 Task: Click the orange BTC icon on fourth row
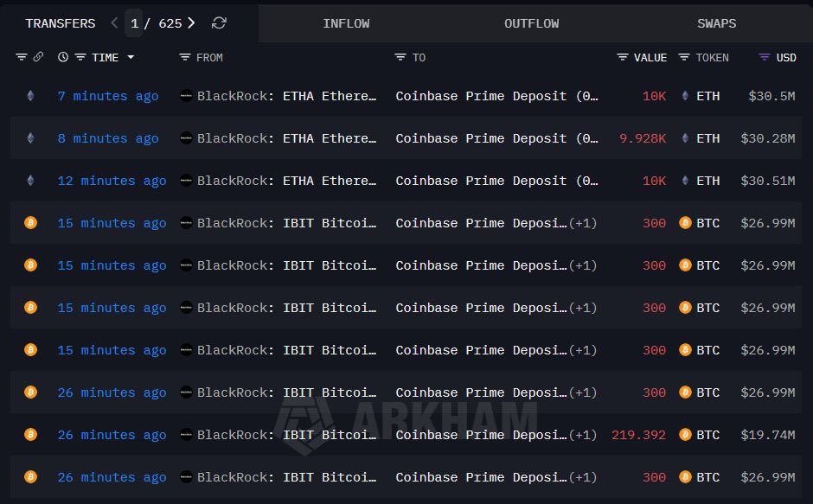(x=31, y=223)
